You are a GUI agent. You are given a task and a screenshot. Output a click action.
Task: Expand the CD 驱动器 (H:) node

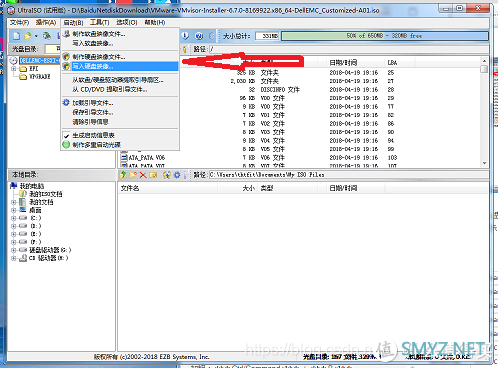[x=13, y=258]
